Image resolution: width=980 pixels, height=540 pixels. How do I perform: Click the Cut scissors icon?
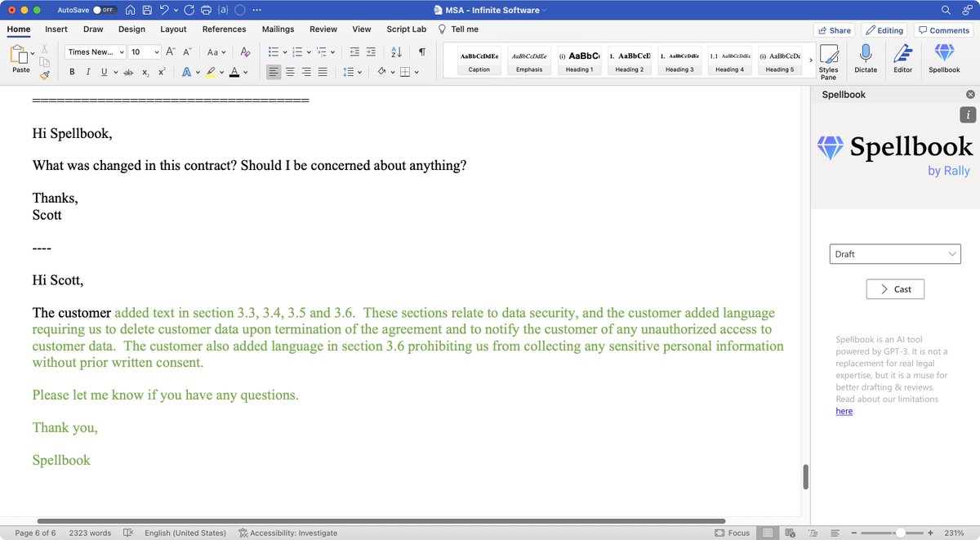(x=45, y=48)
